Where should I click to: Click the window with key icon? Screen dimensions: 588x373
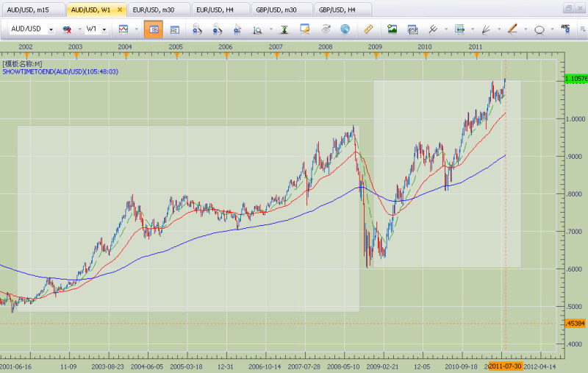pos(305,29)
